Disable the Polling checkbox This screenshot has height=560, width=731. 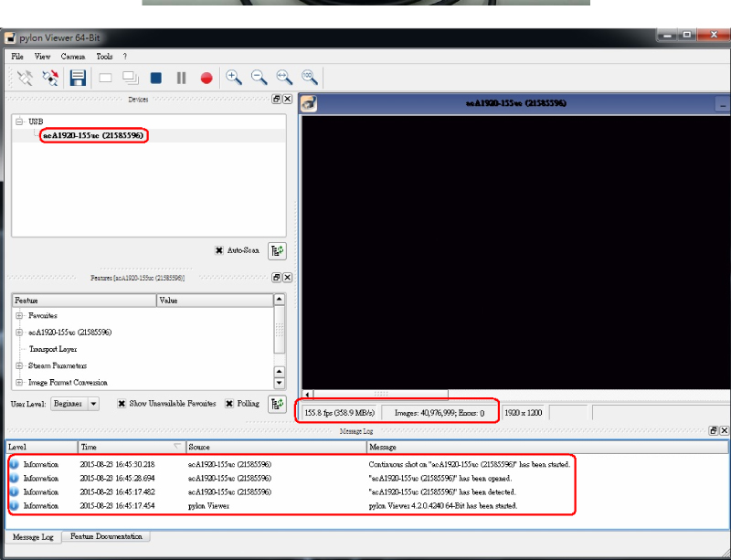(x=229, y=403)
